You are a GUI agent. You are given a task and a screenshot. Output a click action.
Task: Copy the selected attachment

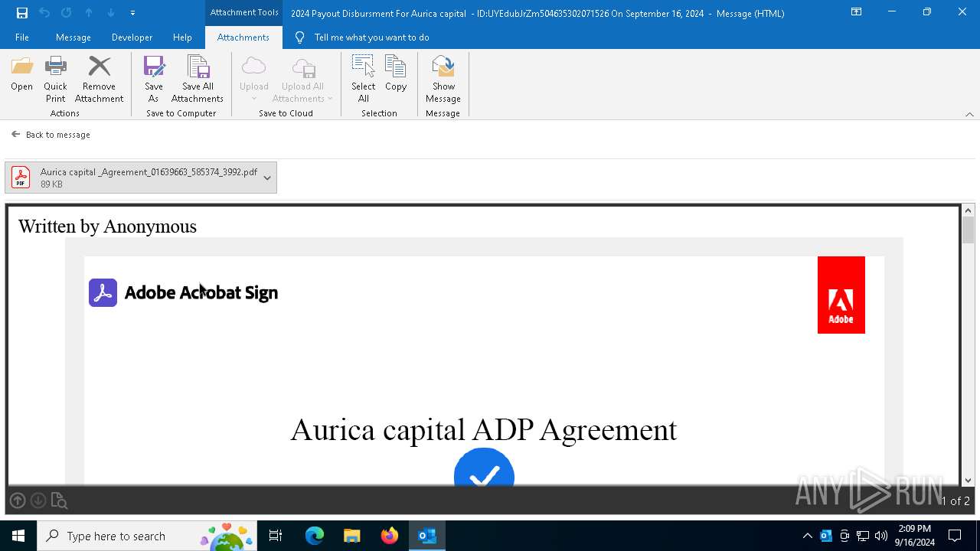[x=396, y=74]
